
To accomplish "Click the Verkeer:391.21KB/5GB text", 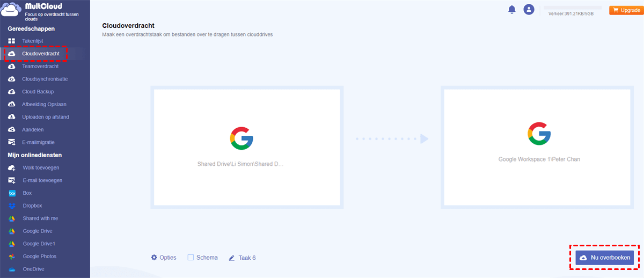I will (571, 14).
